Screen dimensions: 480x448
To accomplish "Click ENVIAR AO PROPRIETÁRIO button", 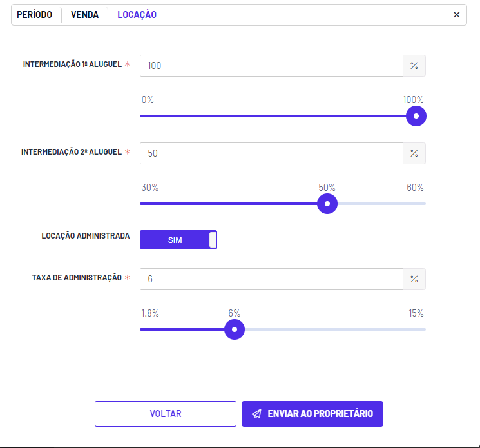I will coord(312,414).
